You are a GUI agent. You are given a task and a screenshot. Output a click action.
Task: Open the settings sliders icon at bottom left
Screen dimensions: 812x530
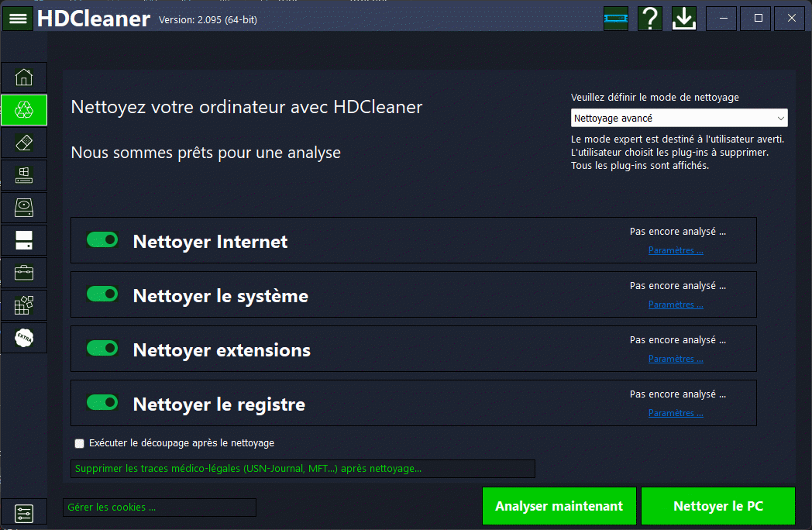click(x=24, y=513)
